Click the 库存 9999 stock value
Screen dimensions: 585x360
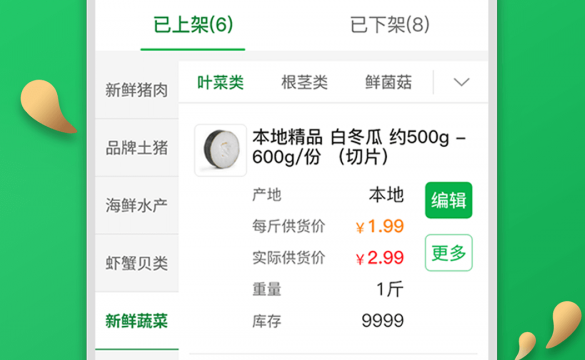(x=382, y=320)
